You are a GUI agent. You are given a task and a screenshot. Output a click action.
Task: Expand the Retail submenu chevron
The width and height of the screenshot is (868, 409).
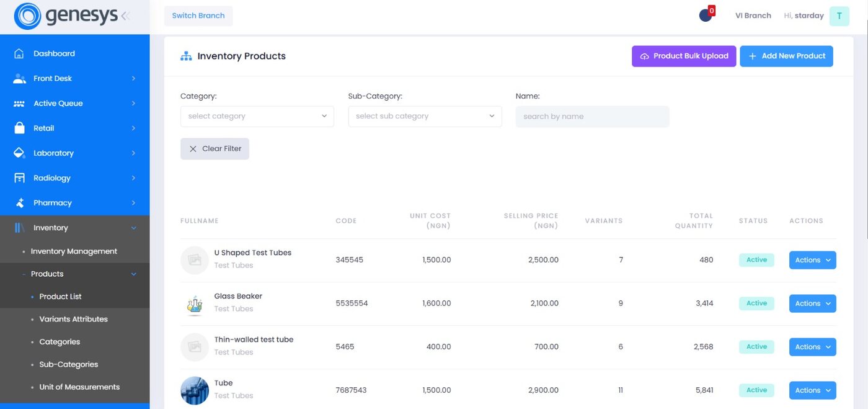(133, 128)
